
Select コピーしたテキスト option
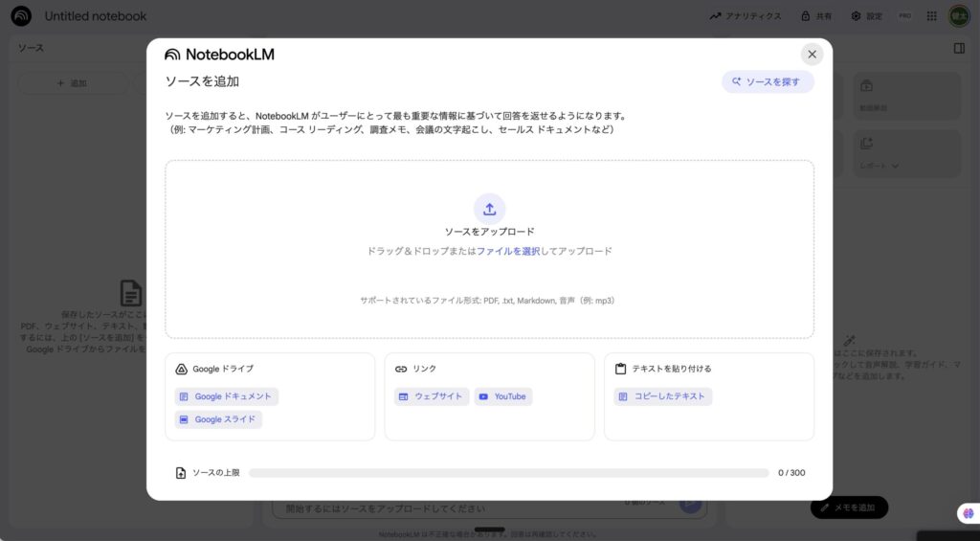(x=662, y=396)
